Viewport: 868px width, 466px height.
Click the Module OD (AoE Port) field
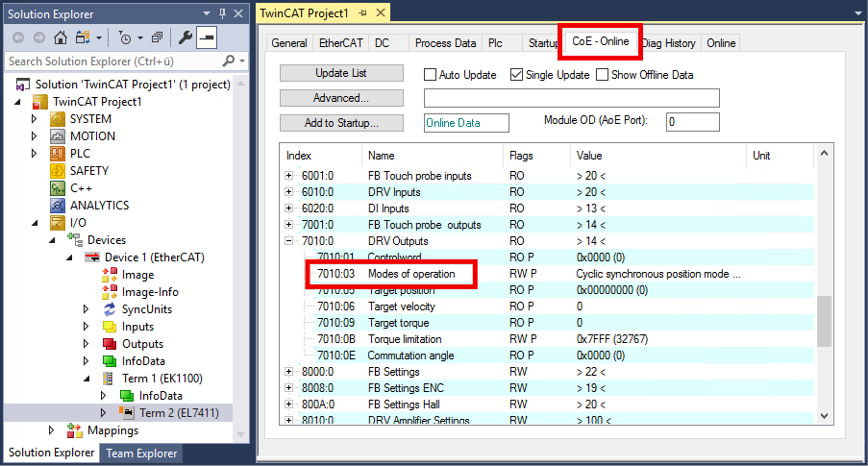[x=692, y=122]
